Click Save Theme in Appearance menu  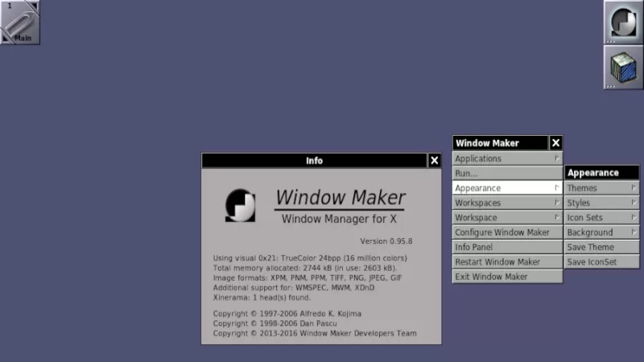pyautogui.click(x=601, y=247)
